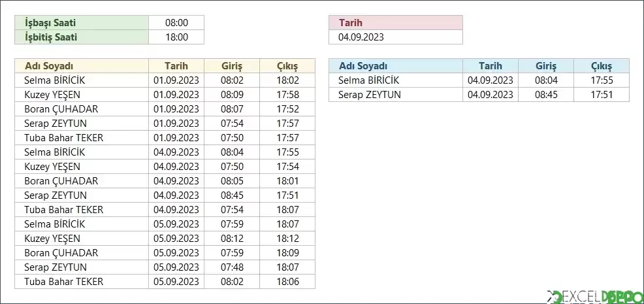Select the pink Tarih filter header
The image size is (644, 304).
tap(396, 23)
